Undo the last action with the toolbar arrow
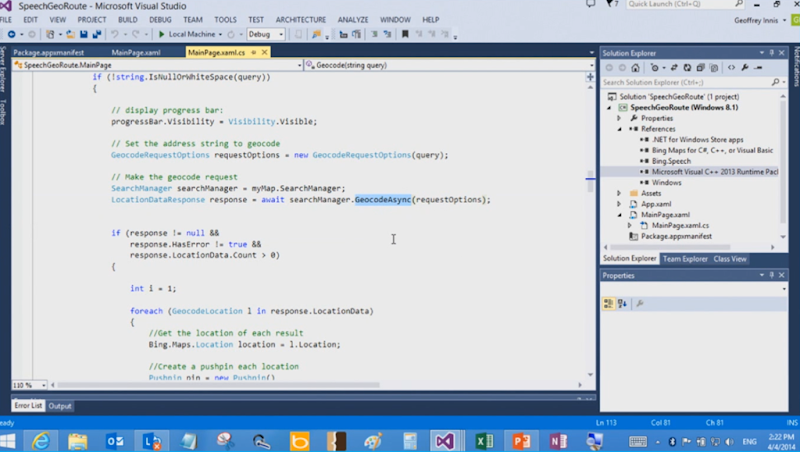Screen dimensions: 800x452 pos(114,34)
